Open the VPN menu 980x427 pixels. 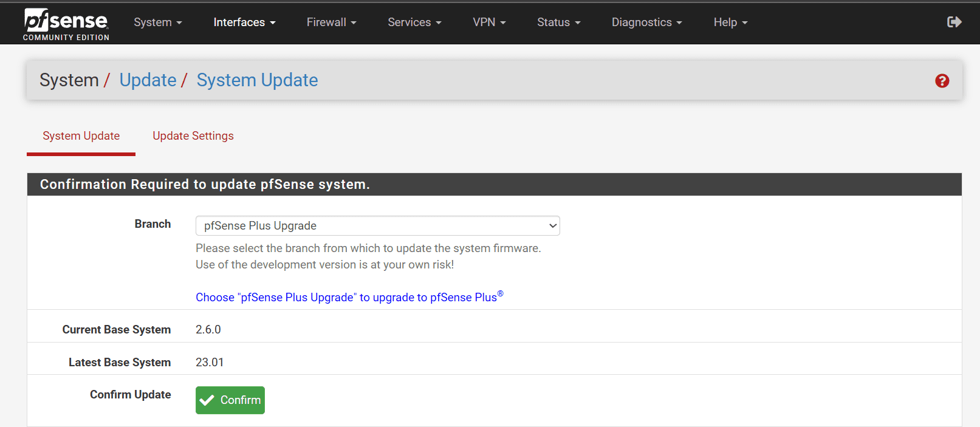489,22
